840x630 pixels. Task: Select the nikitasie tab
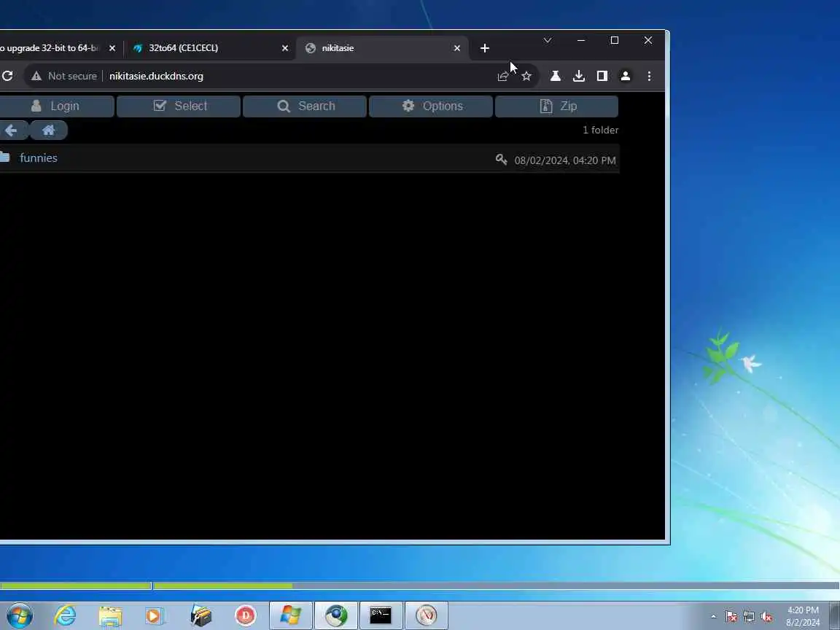click(x=381, y=48)
